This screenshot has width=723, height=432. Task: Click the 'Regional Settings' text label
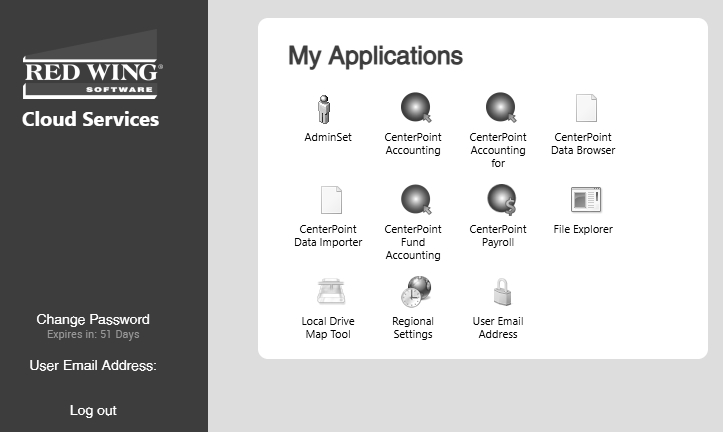pyautogui.click(x=413, y=328)
